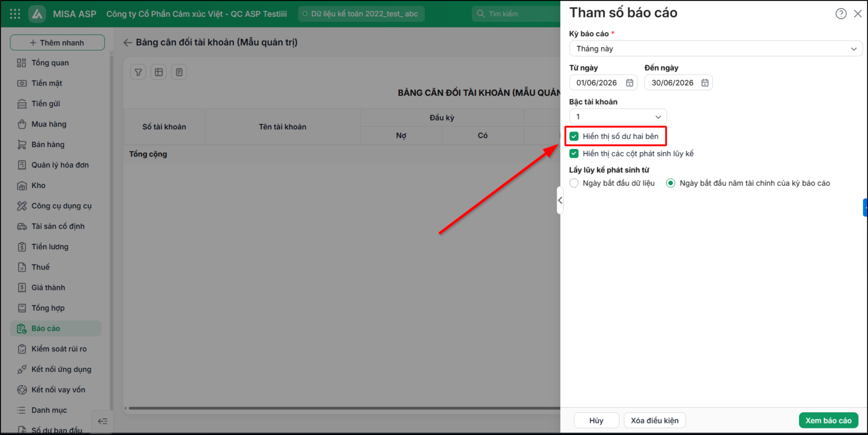This screenshot has height=435, width=868.
Task: Open help question mark in Tham số báo cáo
Action: click(x=841, y=14)
